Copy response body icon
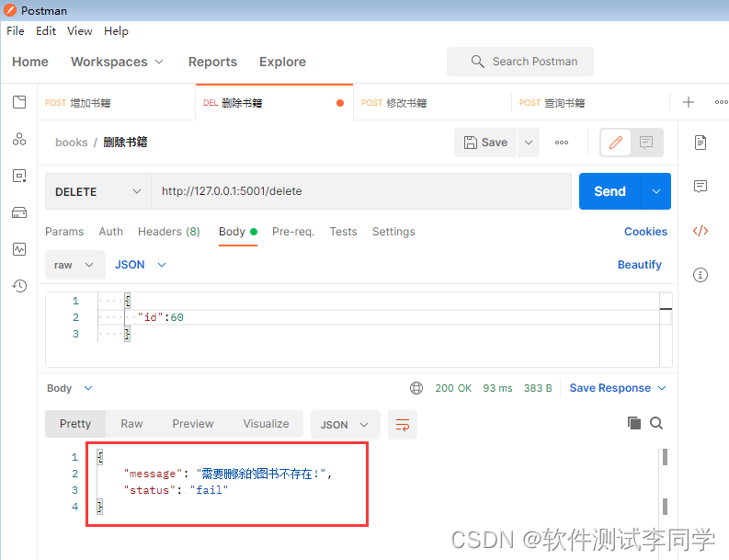 [634, 423]
